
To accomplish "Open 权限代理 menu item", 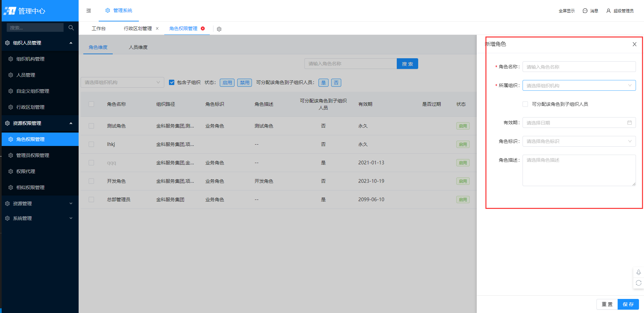I will pos(40,171).
